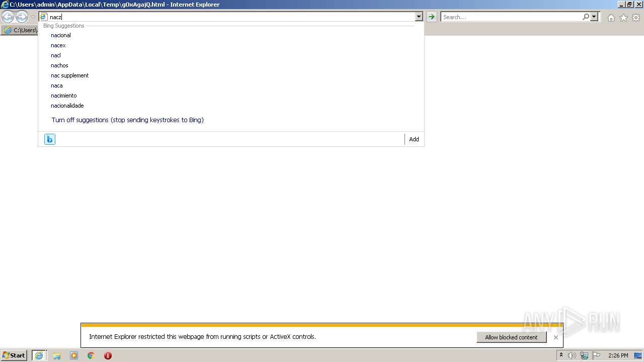This screenshot has height=362, width=644.
Task: Click Allow blocked content button
Action: click(511, 337)
